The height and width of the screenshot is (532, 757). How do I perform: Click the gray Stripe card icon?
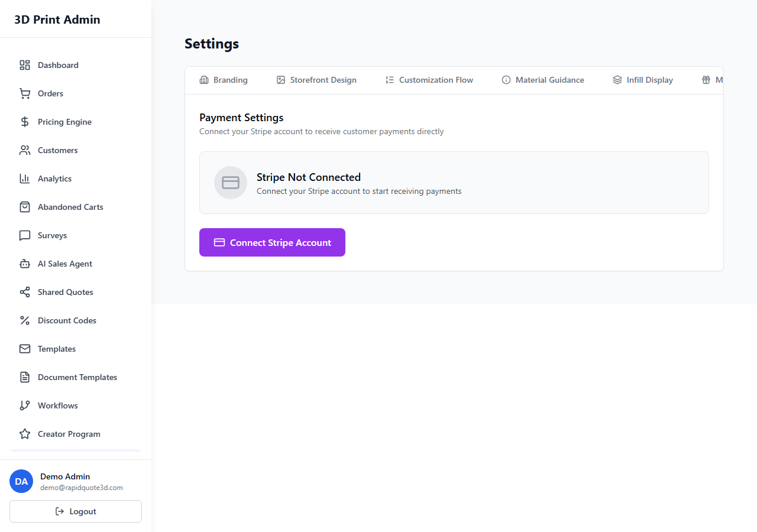pos(231,183)
